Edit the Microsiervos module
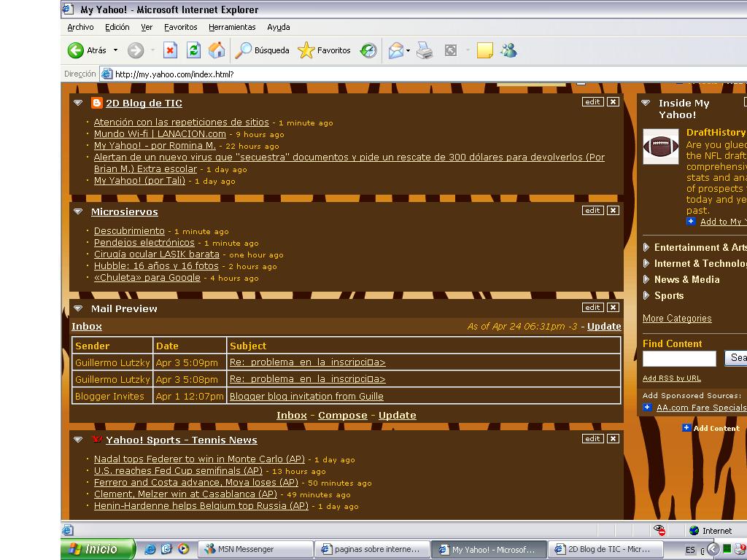Viewport: 747px width, 560px height. point(592,211)
